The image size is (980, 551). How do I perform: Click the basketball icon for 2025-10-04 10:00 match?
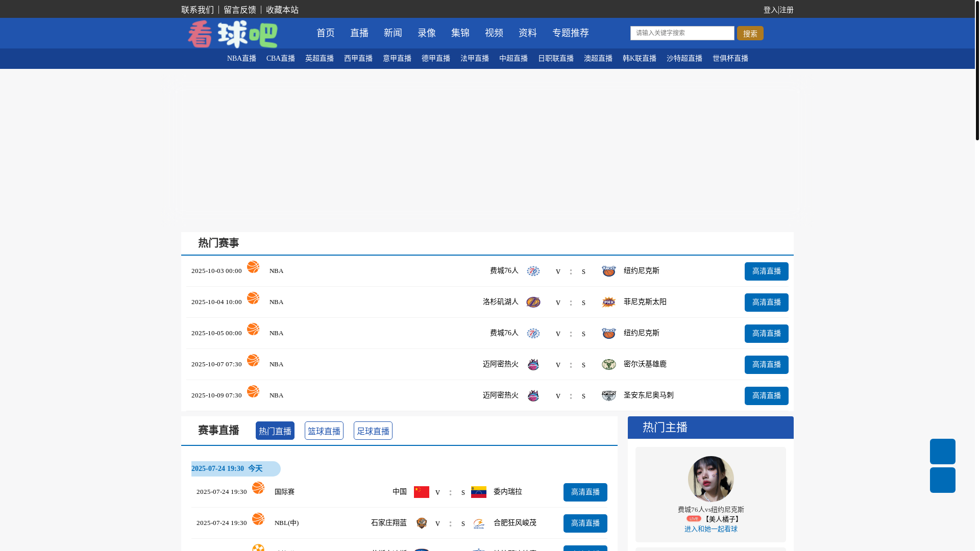253,298
